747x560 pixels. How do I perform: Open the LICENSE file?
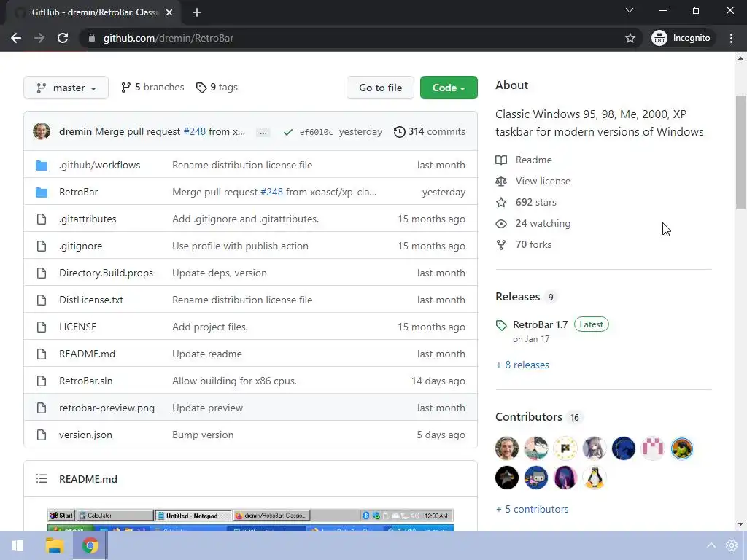coord(77,327)
